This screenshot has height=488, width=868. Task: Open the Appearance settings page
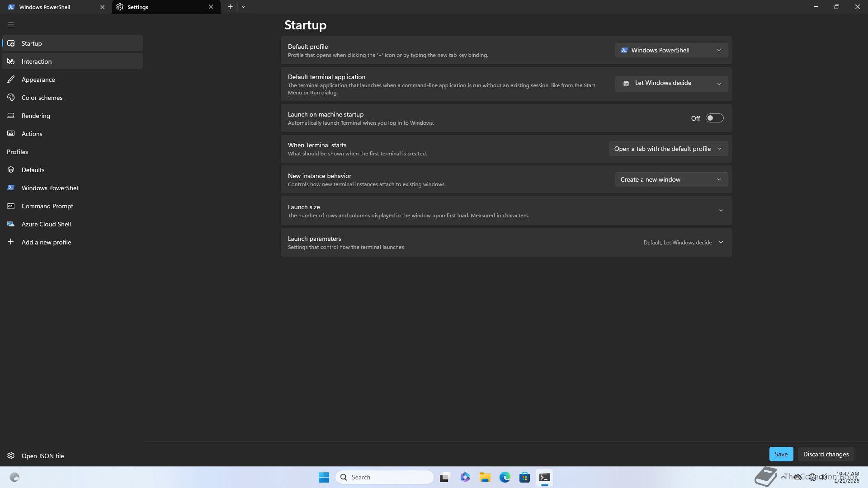tap(38, 80)
